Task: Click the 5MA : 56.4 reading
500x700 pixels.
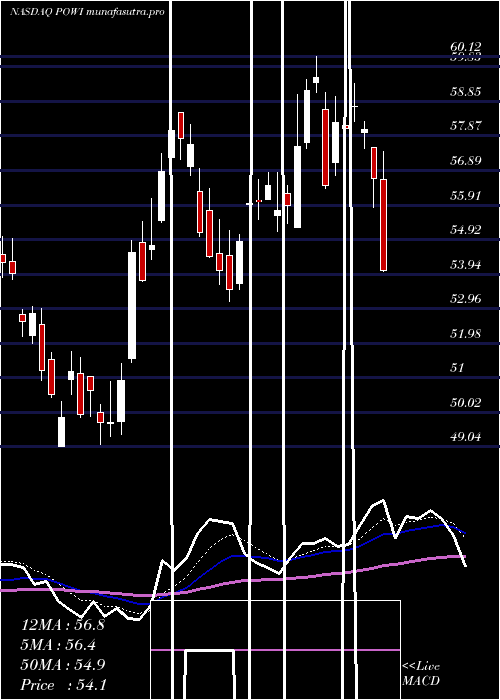Action: tap(58, 645)
